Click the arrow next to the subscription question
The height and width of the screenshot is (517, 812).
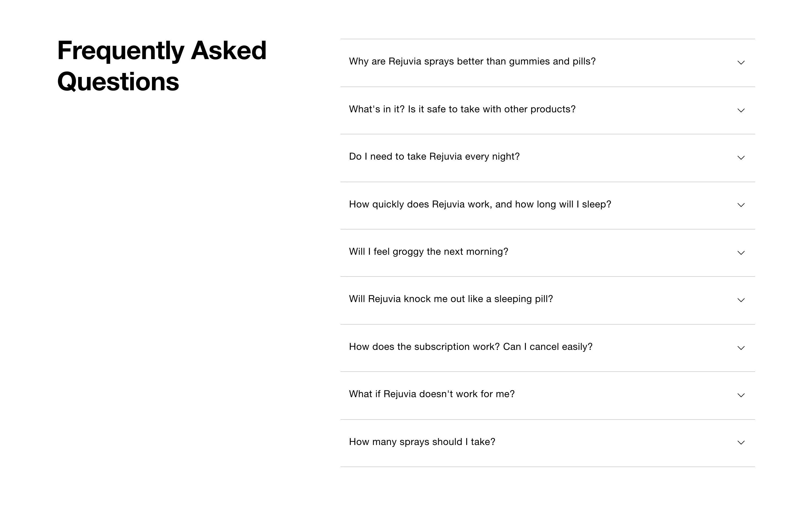[741, 348]
